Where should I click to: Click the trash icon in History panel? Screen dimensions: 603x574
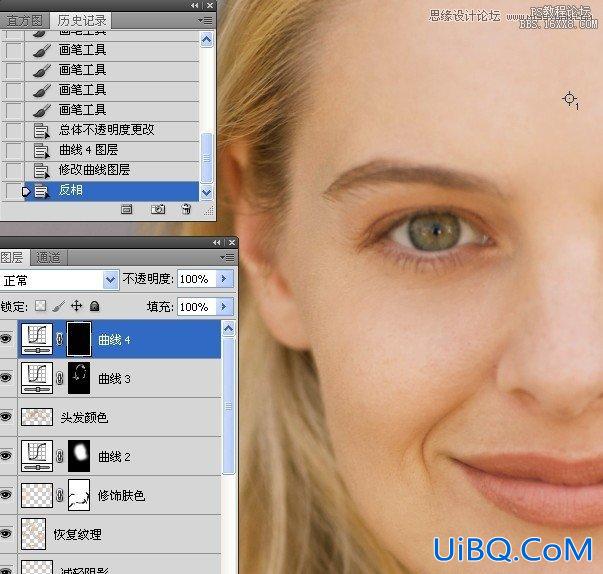tap(186, 209)
